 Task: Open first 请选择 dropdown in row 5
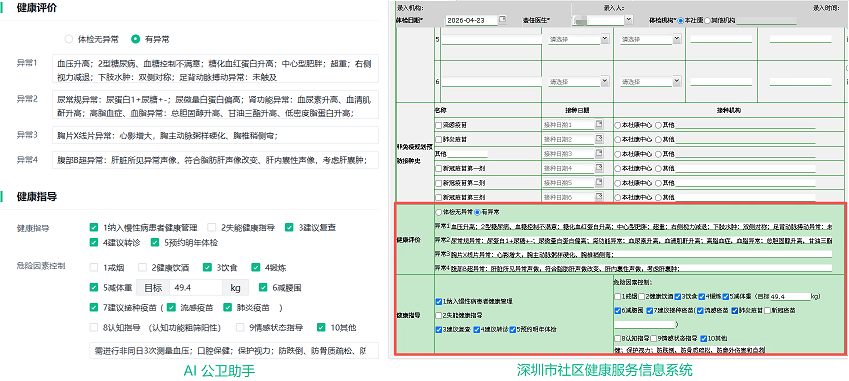click(x=604, y=39)
